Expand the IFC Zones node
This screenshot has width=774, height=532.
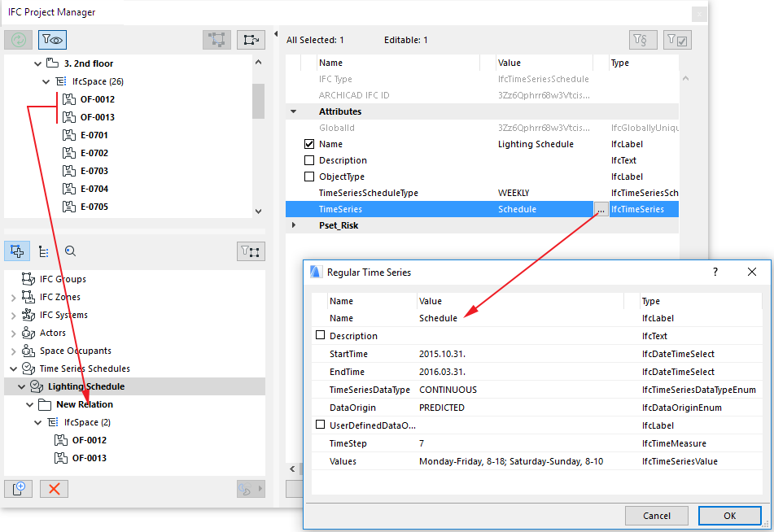[13, 298]
